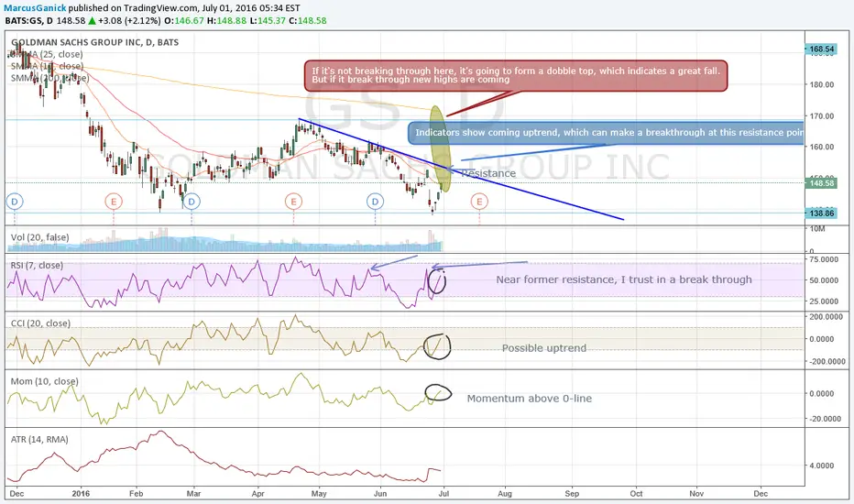Click the 'RSI (7, close)' indicator label
Screen dimensions: 854x504
(x=37, y=266)
